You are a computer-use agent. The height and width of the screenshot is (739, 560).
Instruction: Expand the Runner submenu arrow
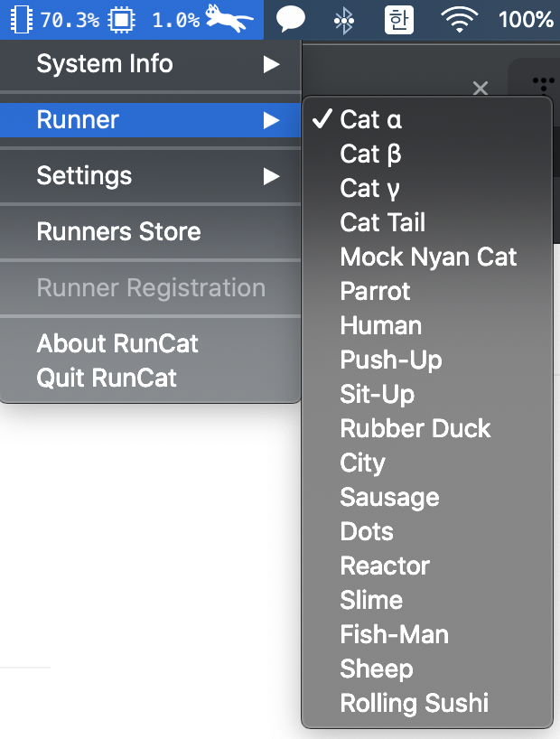[272, 120]
